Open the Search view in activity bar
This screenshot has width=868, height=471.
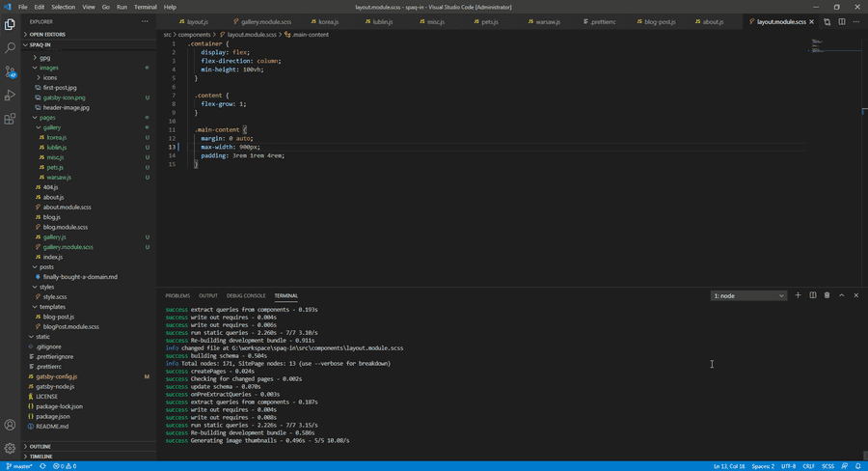pos(10,47)
